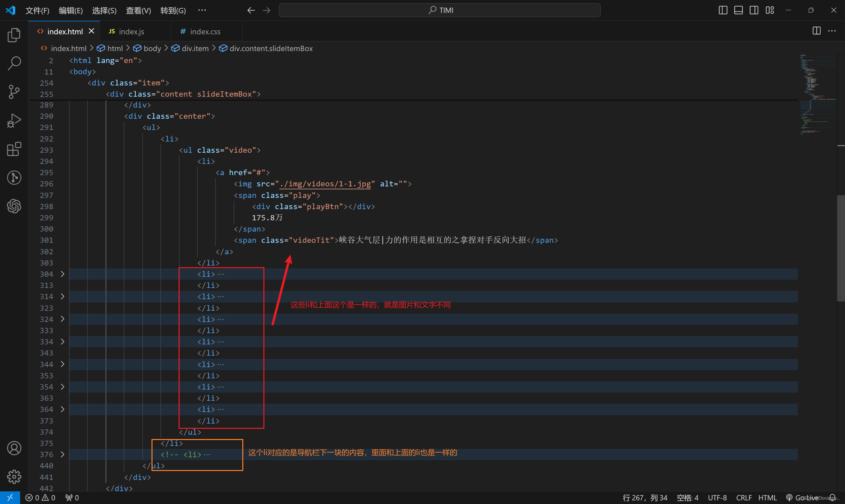Open the Manage gear icon
845x504 pixels.
tap(14, 477)
